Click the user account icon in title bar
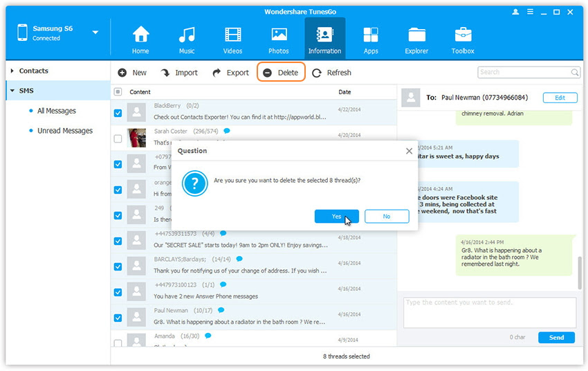Viewport: 588px width, 371px height. (515, 12)
